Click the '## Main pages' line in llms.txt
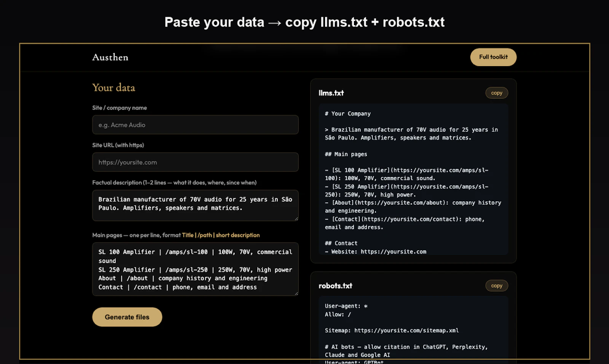 [x=346, y=154]
